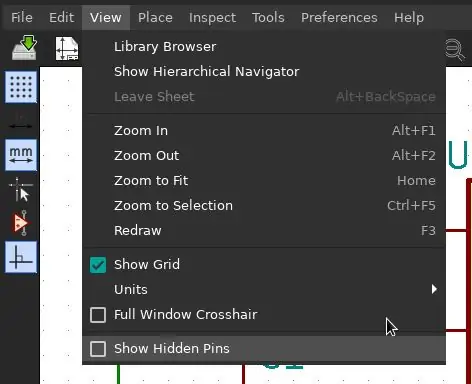The height and width of the screenshot is (384, 472).
Task: Enable the Full Window Crosshair checkbox
Action: pos(98,315)
